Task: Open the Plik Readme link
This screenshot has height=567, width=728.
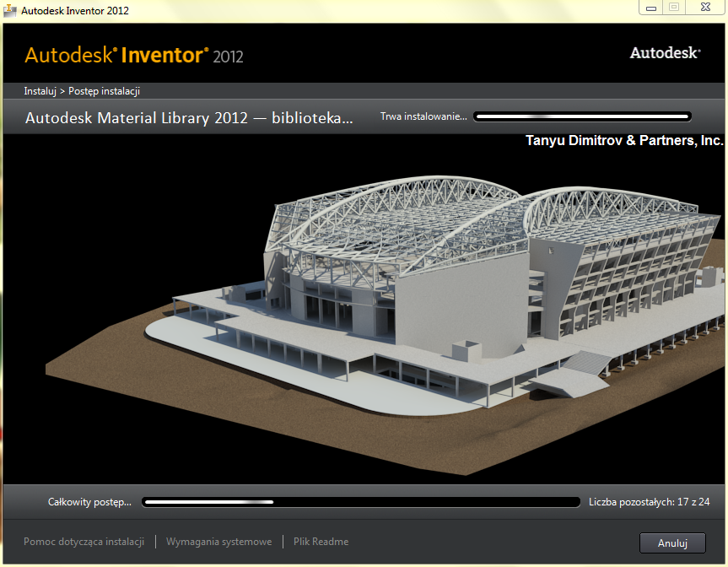Action: point(321,542)
